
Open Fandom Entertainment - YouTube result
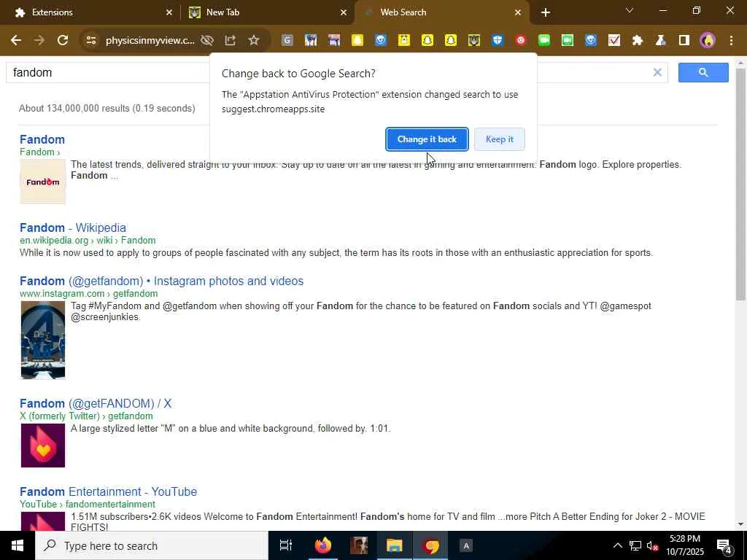point(108,491)
